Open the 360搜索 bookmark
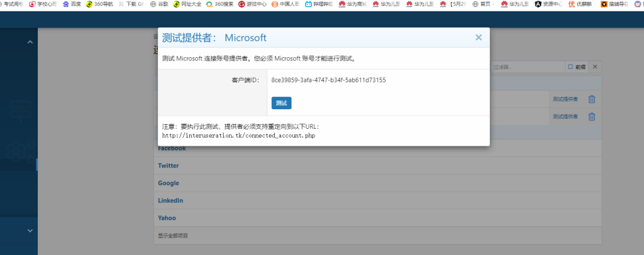The width and height of the screenshot is (644, 255). (219, 4)
